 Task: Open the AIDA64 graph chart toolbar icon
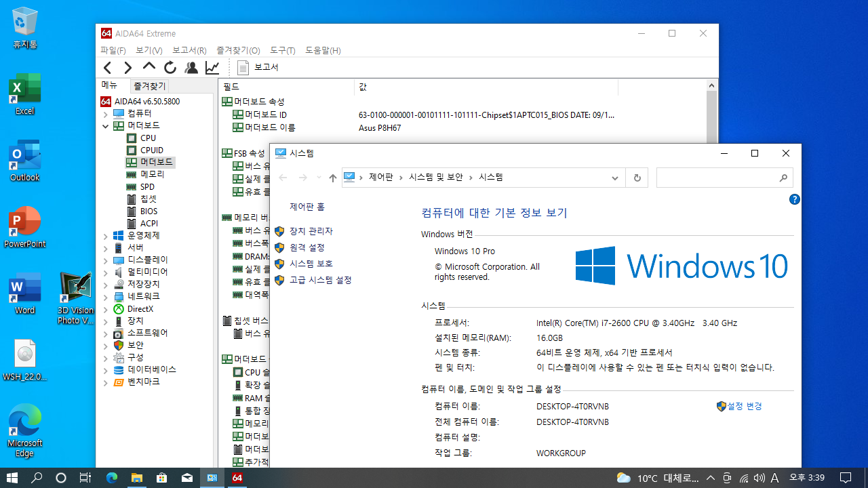click(212, 67)
